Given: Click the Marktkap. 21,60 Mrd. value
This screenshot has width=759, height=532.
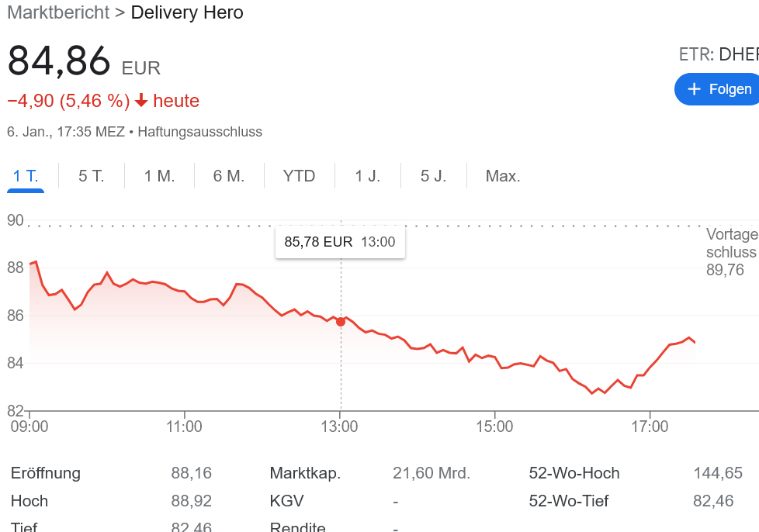Looking at the screenshot, I should tap(431, 473).
